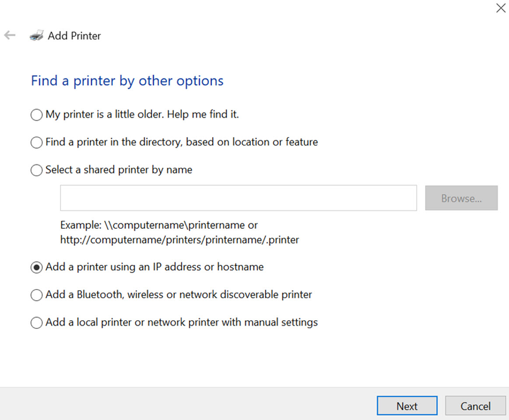
Task: Select Find a printer in the directory option
Action: (x=36, y=142)
